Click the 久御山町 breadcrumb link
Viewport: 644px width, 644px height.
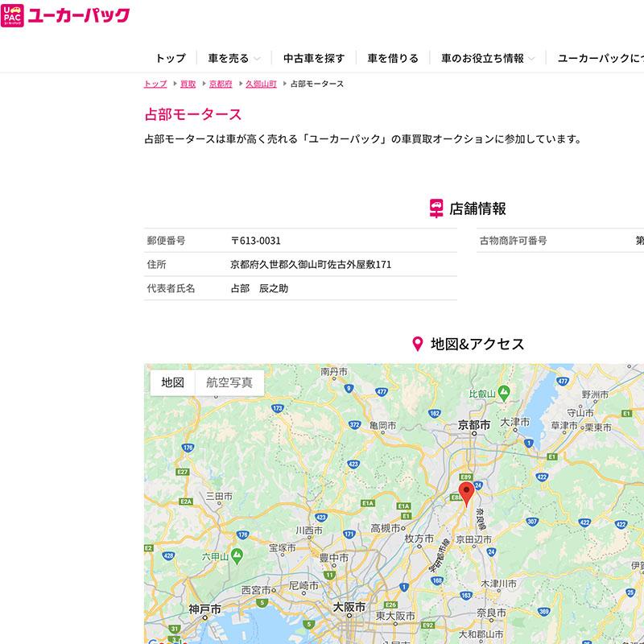coord(261,84)
